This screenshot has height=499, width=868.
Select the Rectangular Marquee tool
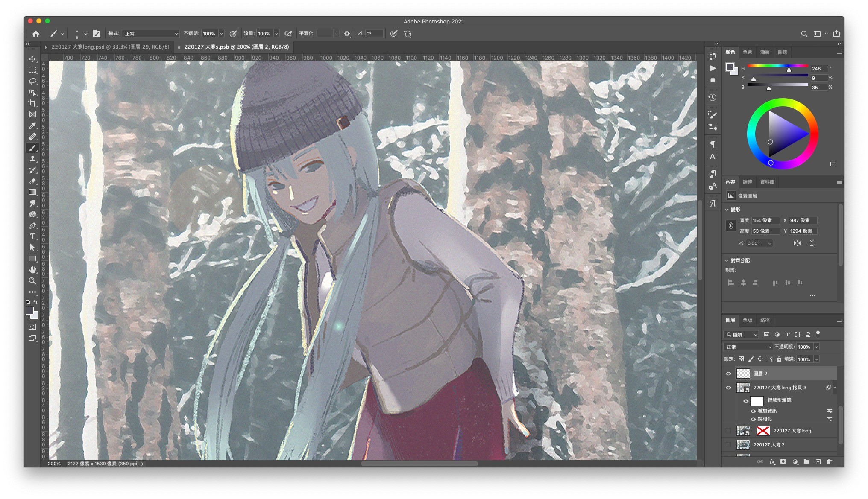(32, 70)
